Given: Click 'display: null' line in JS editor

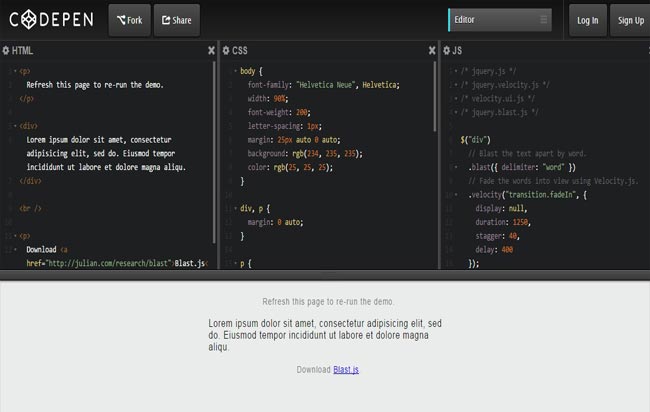Looking at the screenshot, I should pos(501,208).
